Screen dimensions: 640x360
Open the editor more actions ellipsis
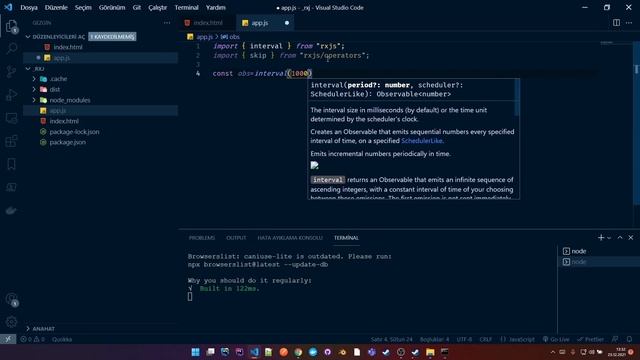coord(629,23)
